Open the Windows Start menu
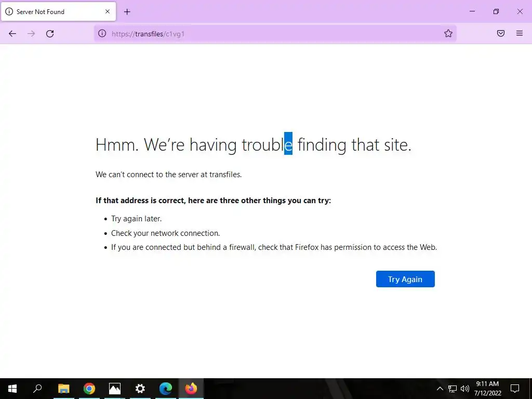Image resolution: width=532 pixels, height=399 pixels. [12, 389]
